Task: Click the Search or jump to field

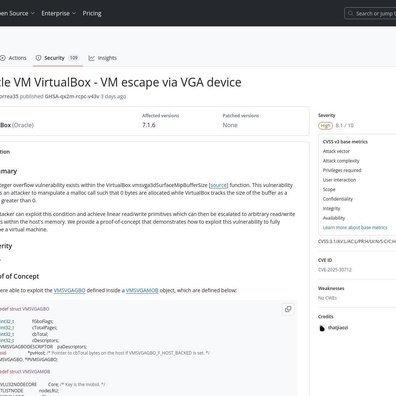Action: coord(370,14)
